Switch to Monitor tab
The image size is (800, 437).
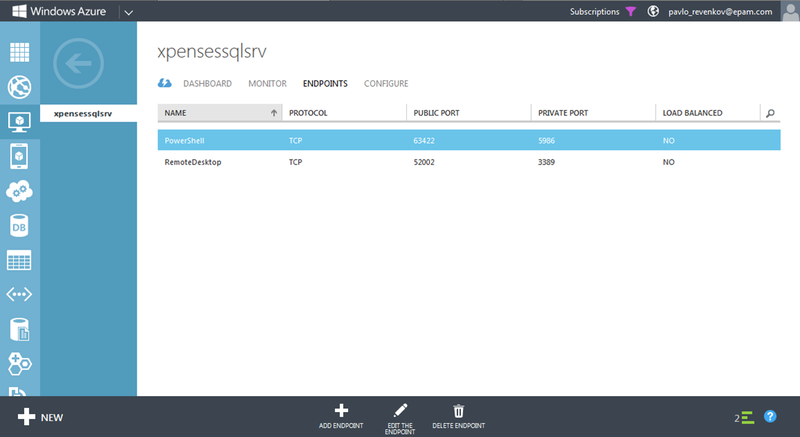(x=267, y=84)
